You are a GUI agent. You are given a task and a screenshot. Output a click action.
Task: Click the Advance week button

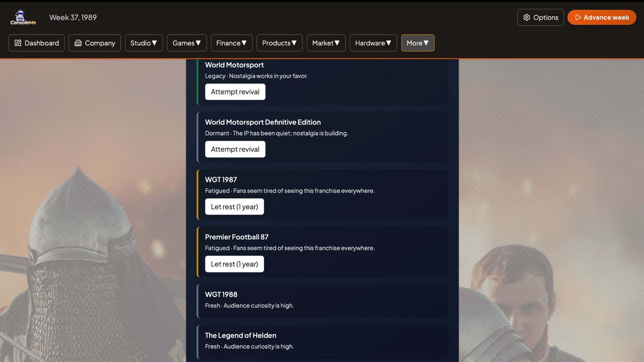[x=601, y=17]
